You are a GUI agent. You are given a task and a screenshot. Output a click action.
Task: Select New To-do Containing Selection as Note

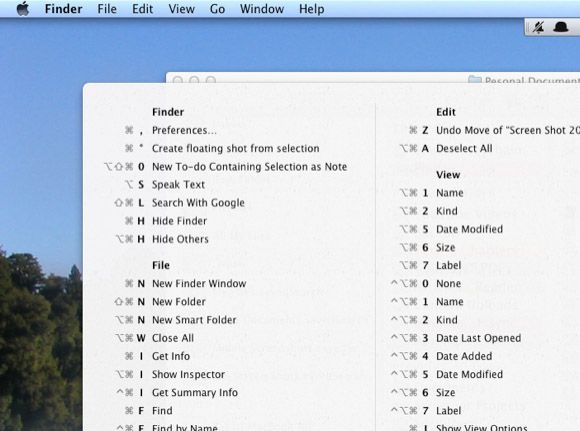[x=249, y=166]
